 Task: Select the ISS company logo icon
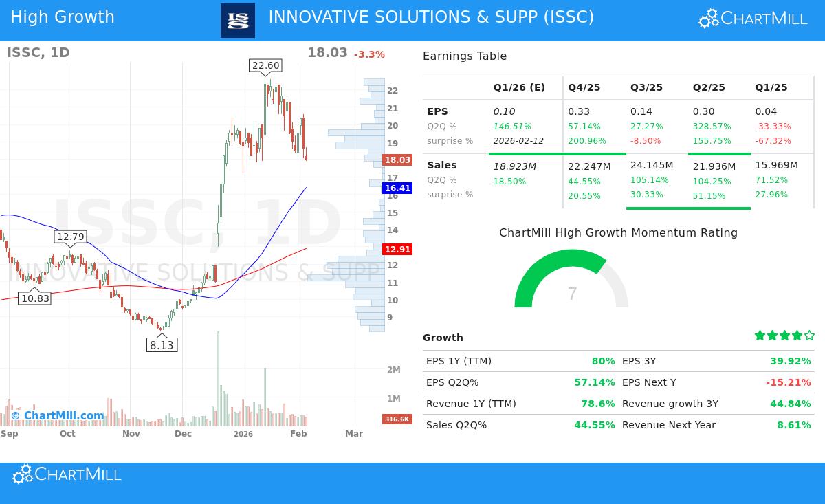[237, 20]
